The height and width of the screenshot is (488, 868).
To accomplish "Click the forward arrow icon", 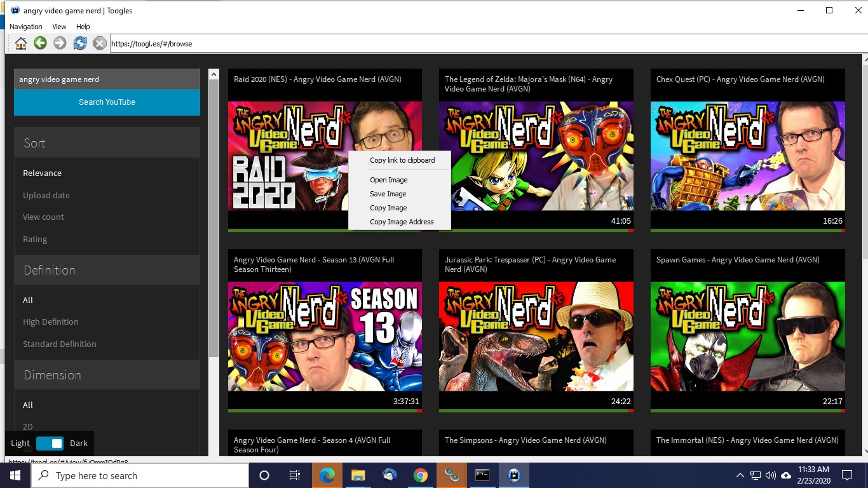I will [x=60, y=43].
